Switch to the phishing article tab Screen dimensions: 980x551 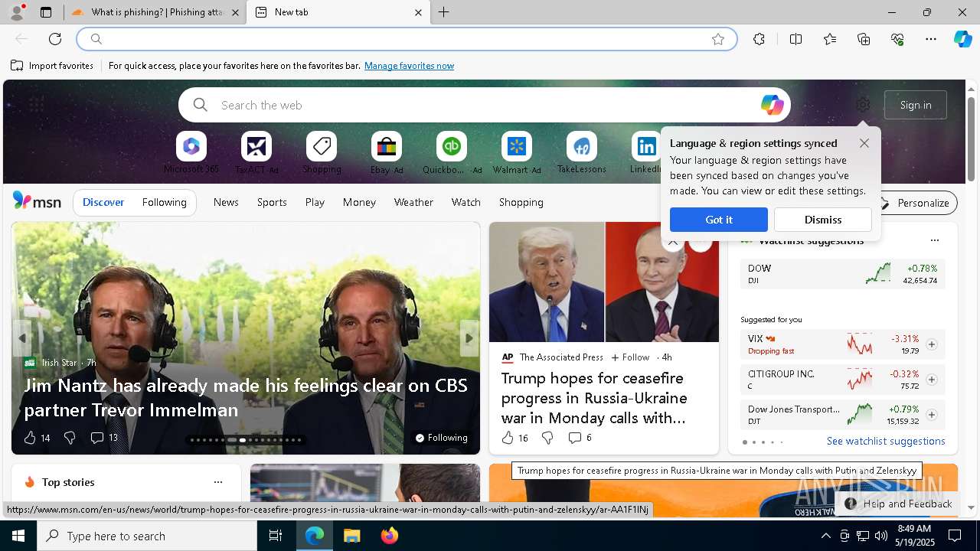[155, 12]
